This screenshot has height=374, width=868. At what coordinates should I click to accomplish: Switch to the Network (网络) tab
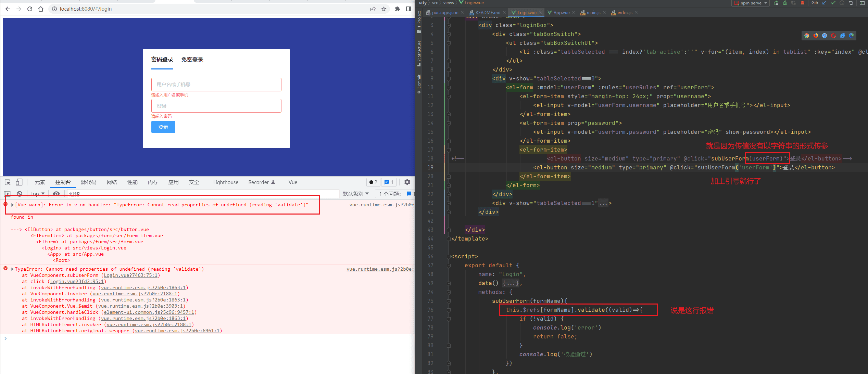[112, 182]
